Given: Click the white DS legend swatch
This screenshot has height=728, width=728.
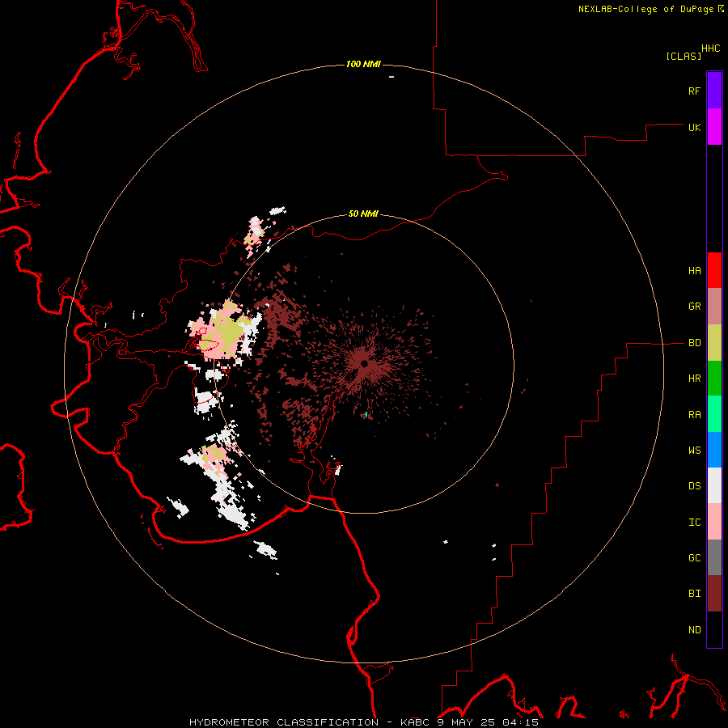Looking at the screenshot, I should point(714,485).
